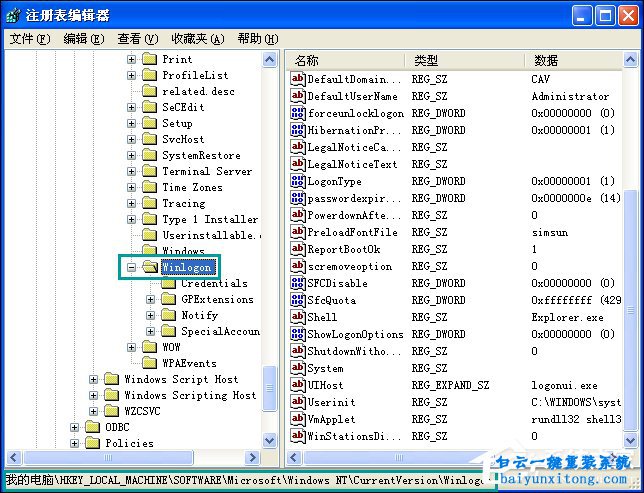Collapse the Winlogon key
Image resolution: width=644 pixels, height=493 pixels.
coord(131,267)
